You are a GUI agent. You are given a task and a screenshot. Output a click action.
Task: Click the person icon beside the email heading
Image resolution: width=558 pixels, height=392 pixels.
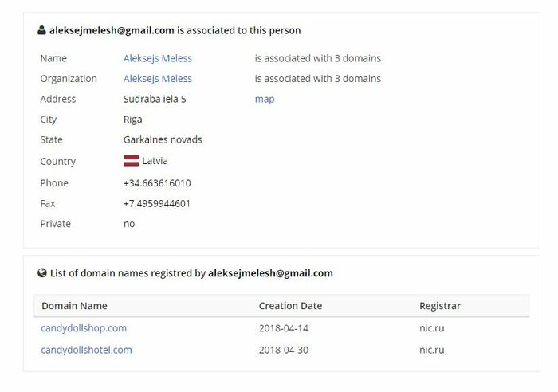pyautogui.click(x=41, y=30)
